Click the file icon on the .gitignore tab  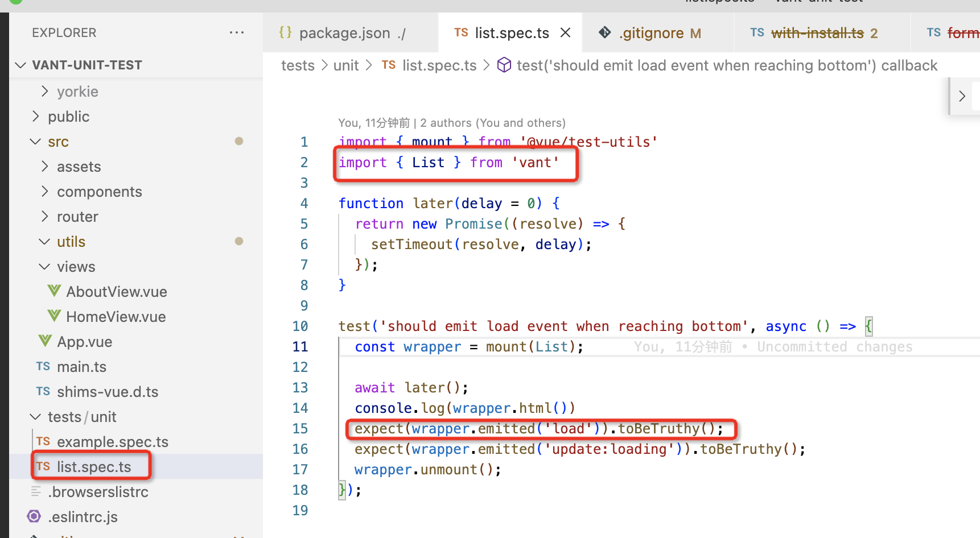[604, 32]
